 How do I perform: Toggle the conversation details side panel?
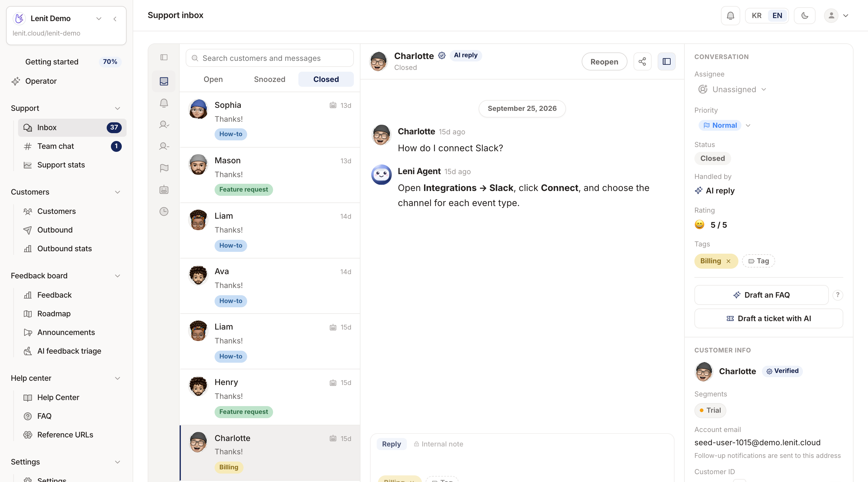[666, 62]
